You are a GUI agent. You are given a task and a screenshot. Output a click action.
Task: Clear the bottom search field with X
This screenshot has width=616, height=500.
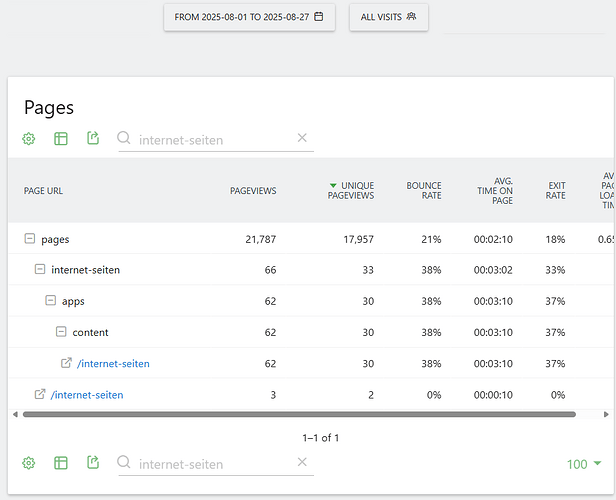coord(302,462)
